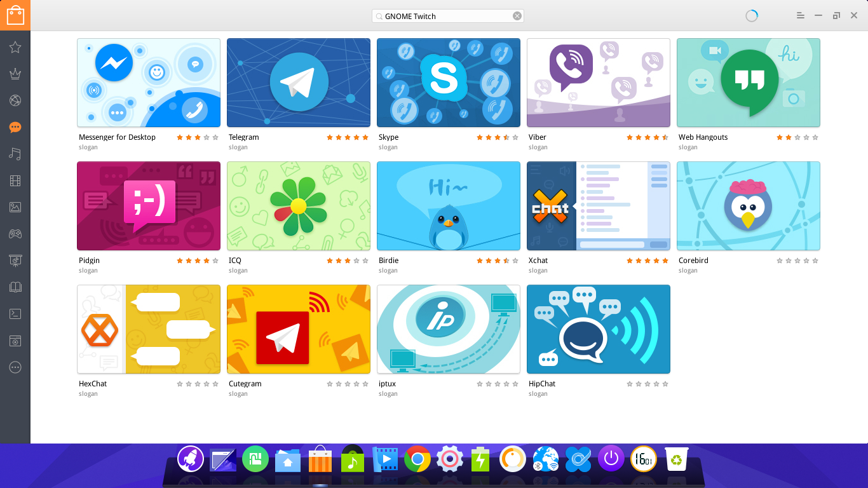The width and height of the screenshot is (868, 488).
Task: Open the Birdie app thumbnail
Action: point(449,206)
